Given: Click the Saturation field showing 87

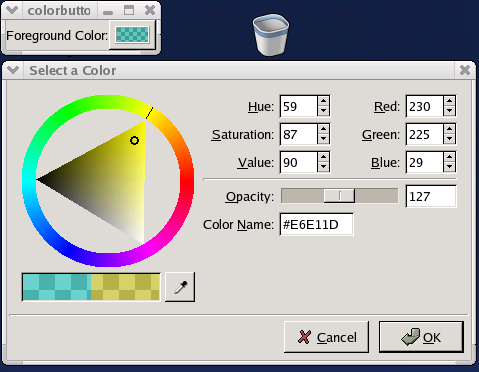Looking at the screenshot, I should pyautogui.click(x=299, y=134).
